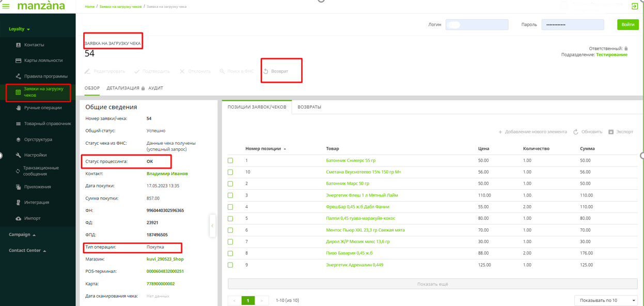644x306 pixels.
Task: Open the Импорт sidebar item
Action: [32, 218]
